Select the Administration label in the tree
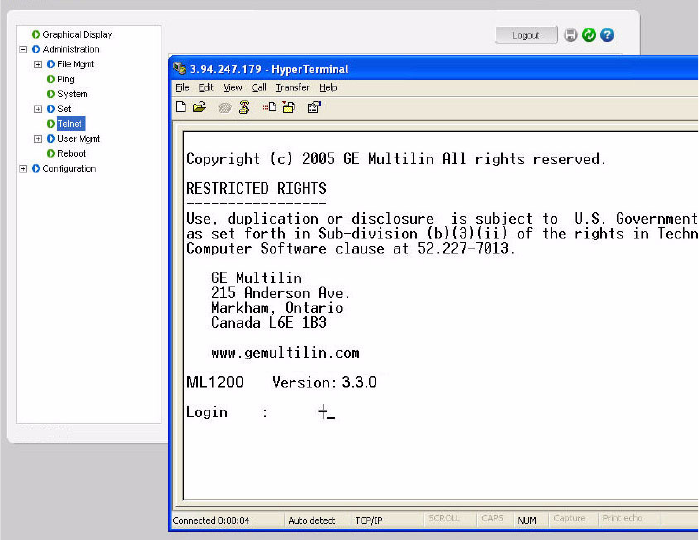The image size is (699, 540). pyautogui.click(x=71, y=49)
